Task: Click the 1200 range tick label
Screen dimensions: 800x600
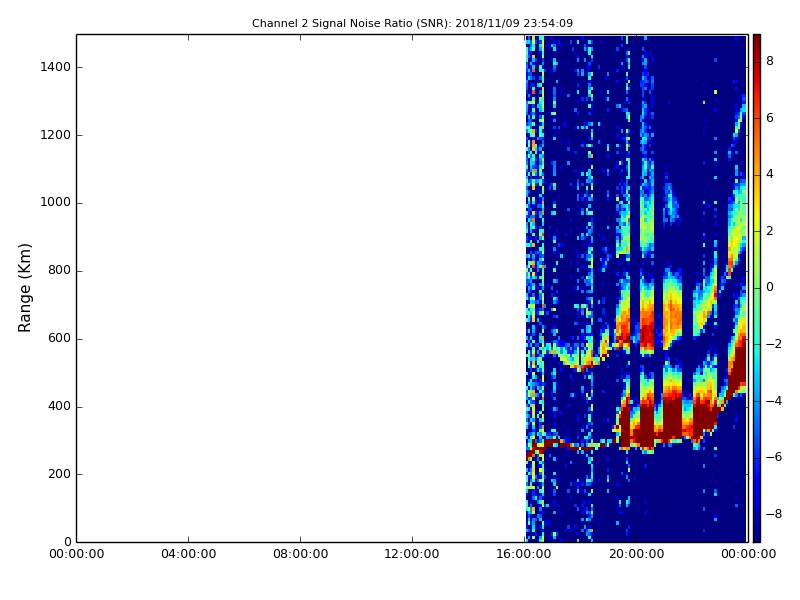Action: point(56,135)
